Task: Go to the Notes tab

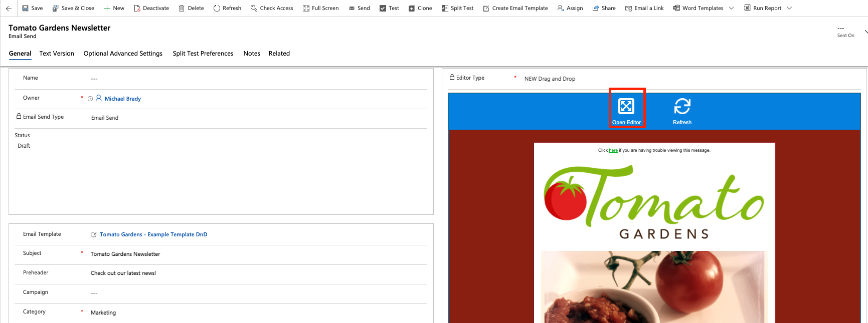Action: (252, 54)
